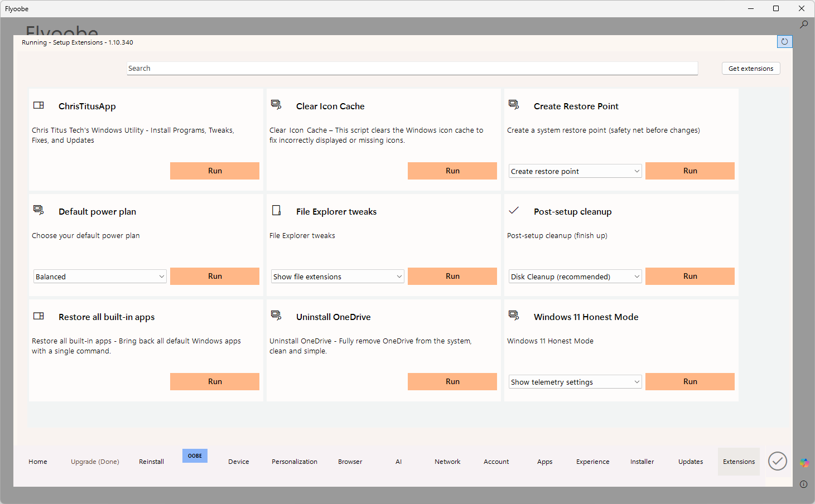Run the Clear Icon Cache script
The image size is (815, 504).
452,171
